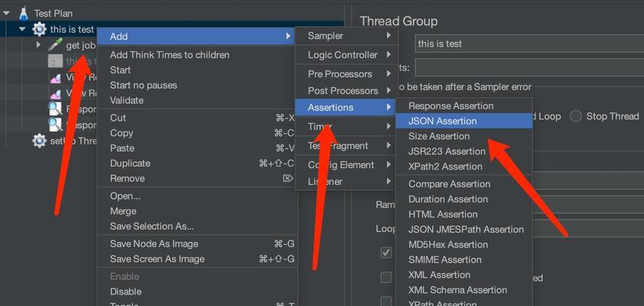Choose Copy in the context menu
The height and width of the screenshot is (306, 644).
pos(196,133)
